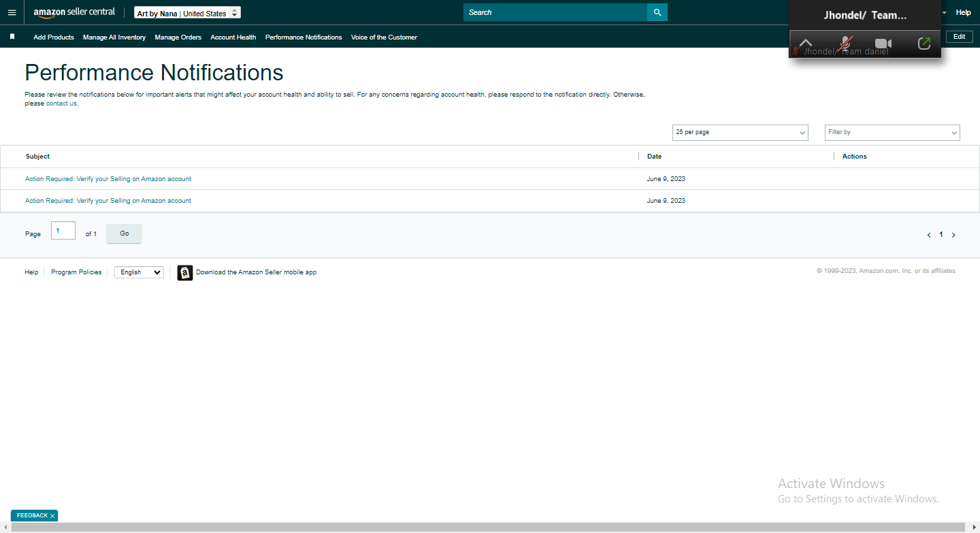The width and height of the screenshot is (980, 533).
Task: Open the hamburger navigation menu
Action: tap(12, 12)
